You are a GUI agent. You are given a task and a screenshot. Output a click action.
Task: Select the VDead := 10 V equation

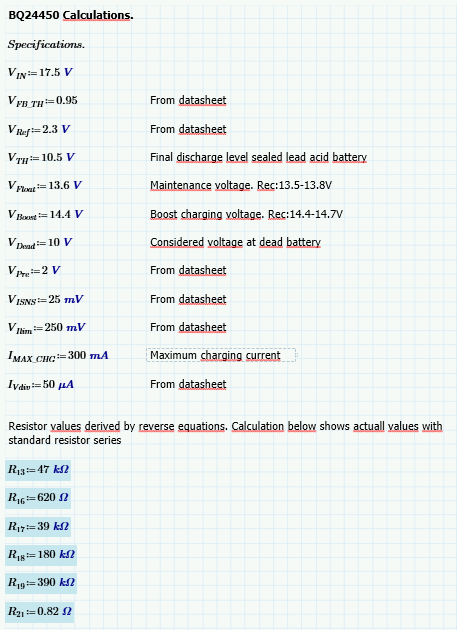point(40,243)
